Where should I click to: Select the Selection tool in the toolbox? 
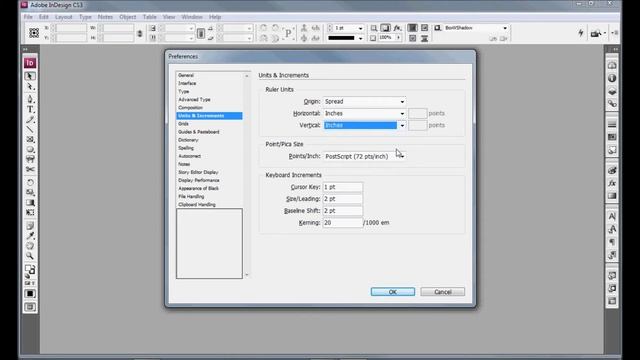pos(30,76)
